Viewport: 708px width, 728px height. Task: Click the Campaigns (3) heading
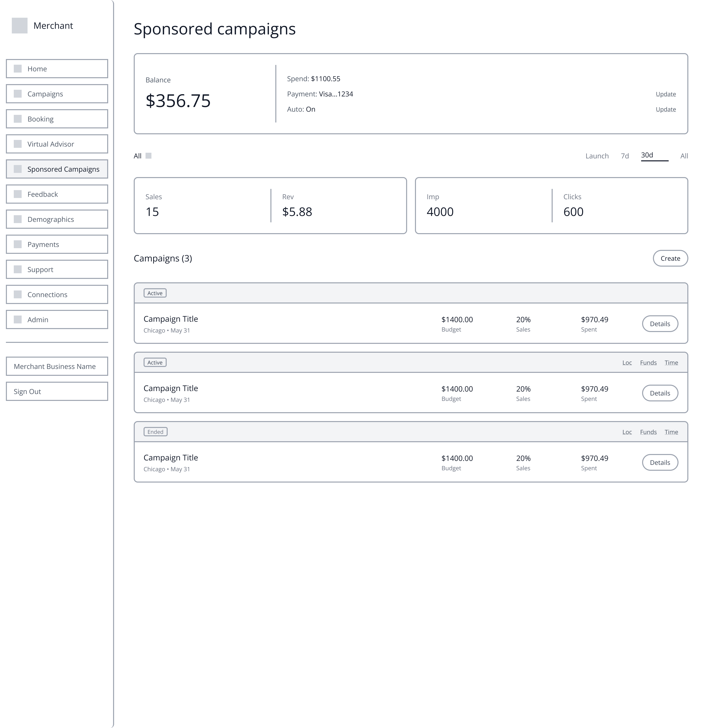(163, 258)
